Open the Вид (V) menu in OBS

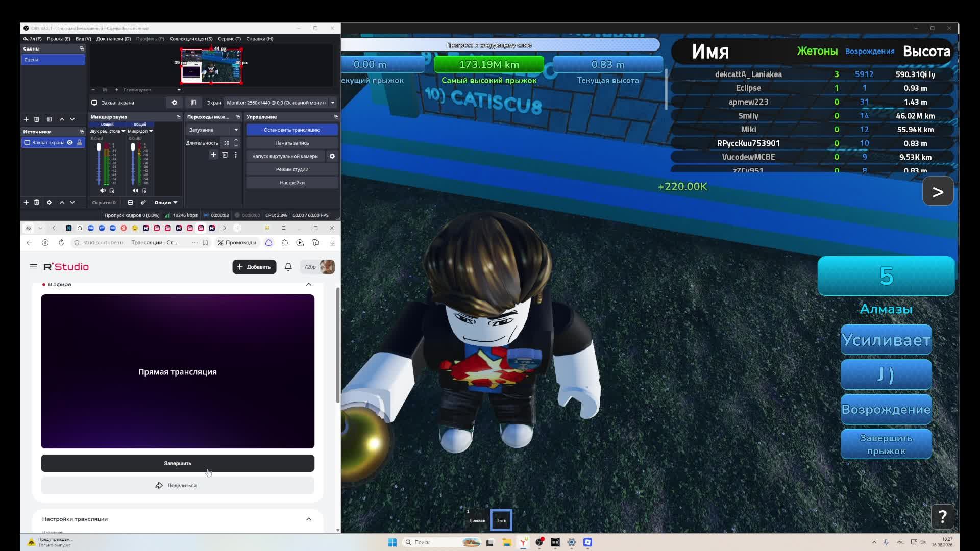click(x=83, y=39)
